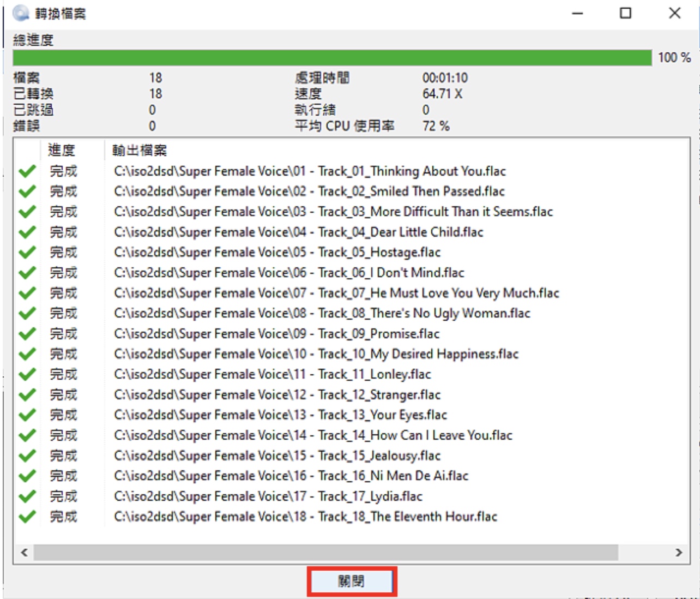700x599 pixels.
Task: Click the 已轉換 label
Action: point(33,94)
